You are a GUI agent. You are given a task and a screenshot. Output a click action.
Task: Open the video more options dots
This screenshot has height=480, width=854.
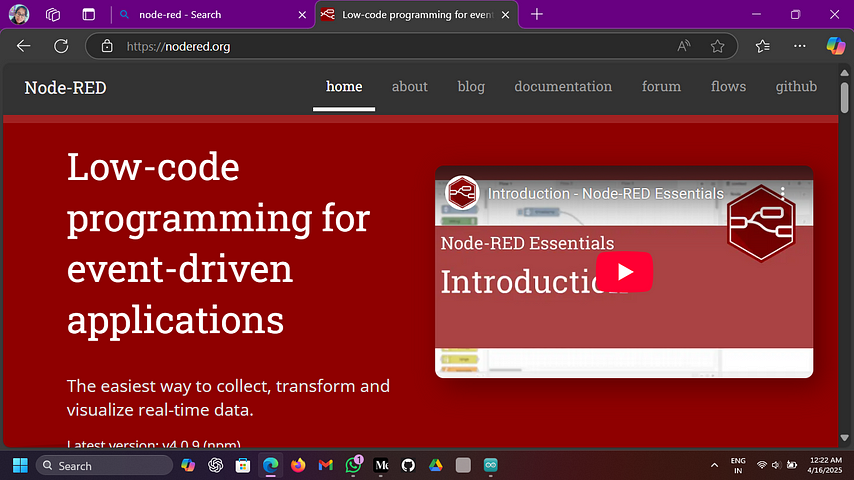tap(783, 193)
